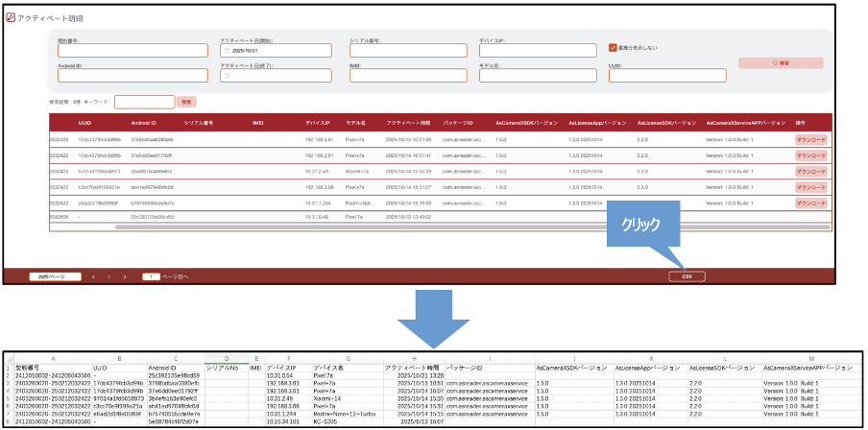This screenshot has width=868, height=430.
Task: Download the first row Pixel+7a record
Action: click(x=810, y=139)
